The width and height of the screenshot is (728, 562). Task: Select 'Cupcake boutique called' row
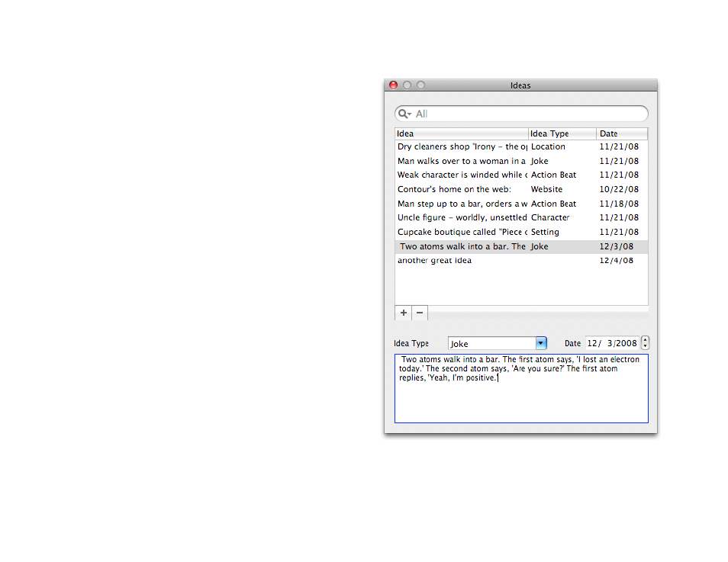(521, 232)
